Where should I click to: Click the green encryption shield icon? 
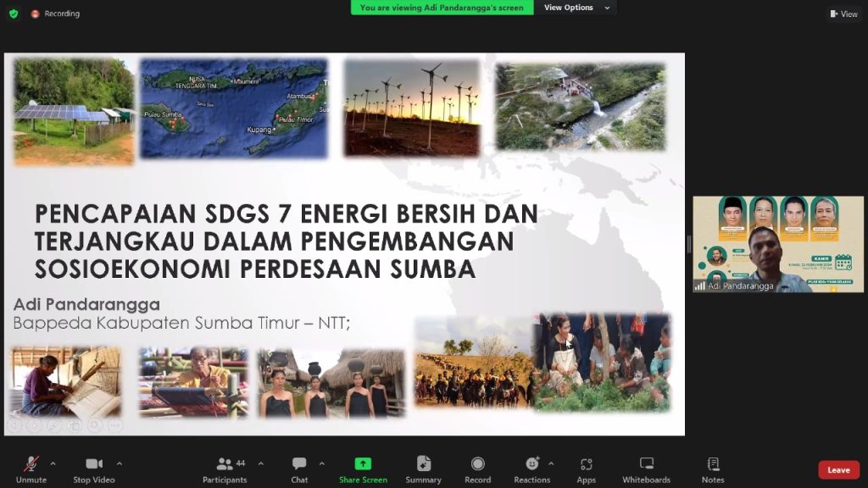[14, 14]
